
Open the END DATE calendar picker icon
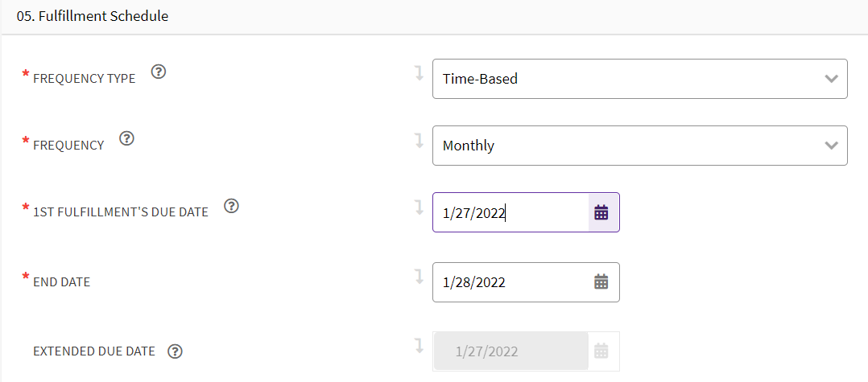pyautogui.click(x=601, y=282)
